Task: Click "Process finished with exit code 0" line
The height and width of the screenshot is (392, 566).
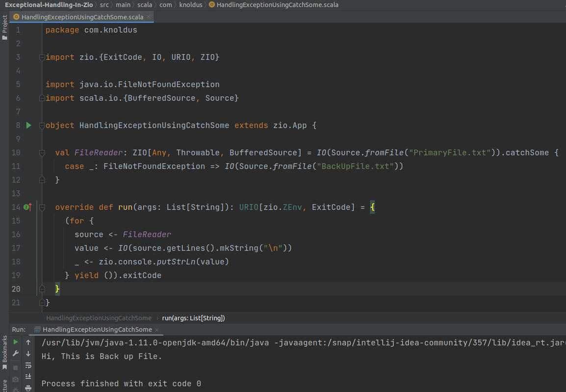Action: click(x=121, y=383)
